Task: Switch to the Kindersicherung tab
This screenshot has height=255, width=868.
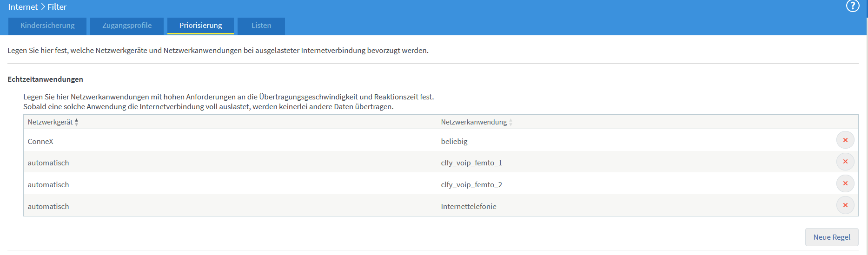Action: 47,26
